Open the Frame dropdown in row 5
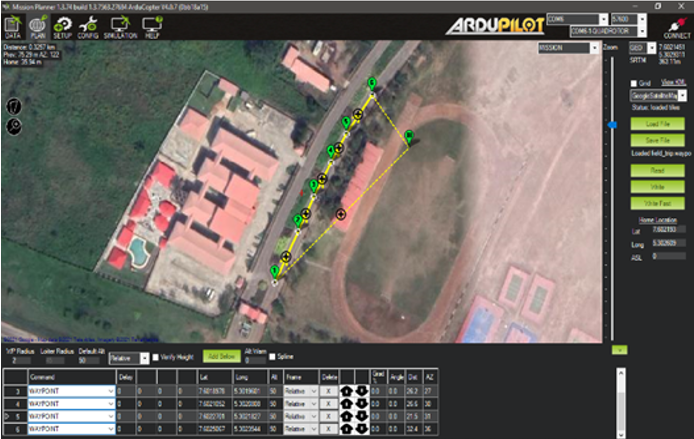This screenshot has width=694, height=439. [314, 416]
